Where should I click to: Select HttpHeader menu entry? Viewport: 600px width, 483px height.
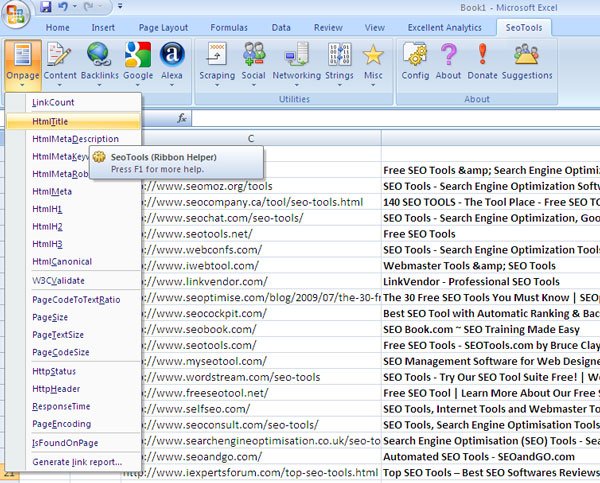(x=73, y=389)
